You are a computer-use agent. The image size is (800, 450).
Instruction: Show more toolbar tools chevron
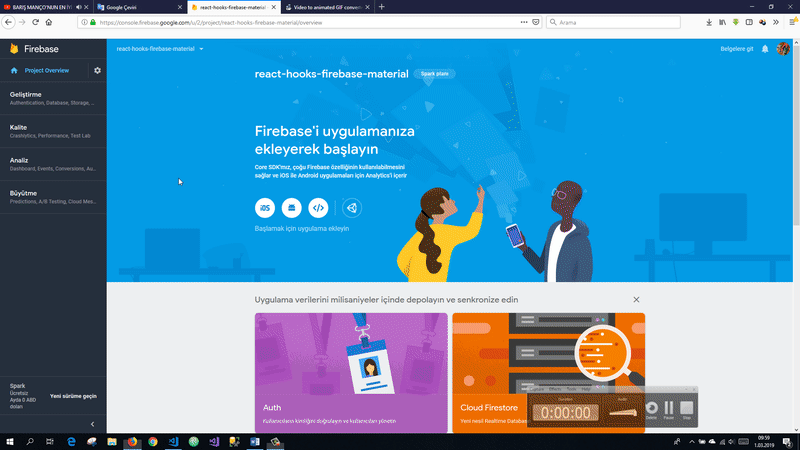pyautogui.click(x=776, y=22)
